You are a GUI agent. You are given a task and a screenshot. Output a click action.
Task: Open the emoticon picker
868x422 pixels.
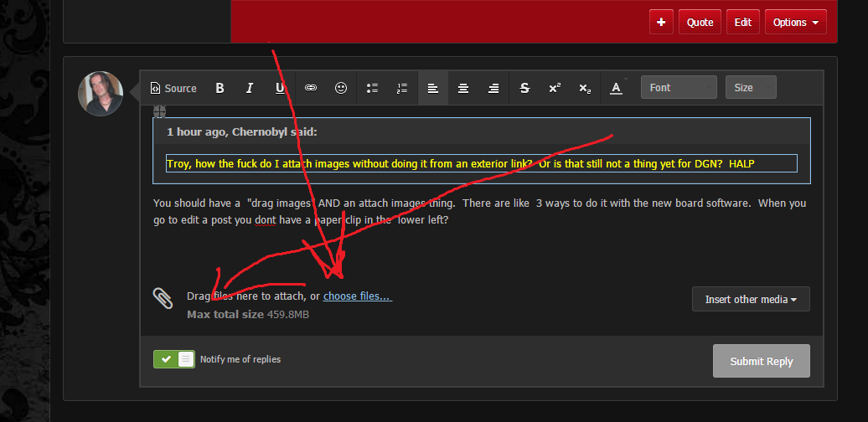tap(340, 88)
